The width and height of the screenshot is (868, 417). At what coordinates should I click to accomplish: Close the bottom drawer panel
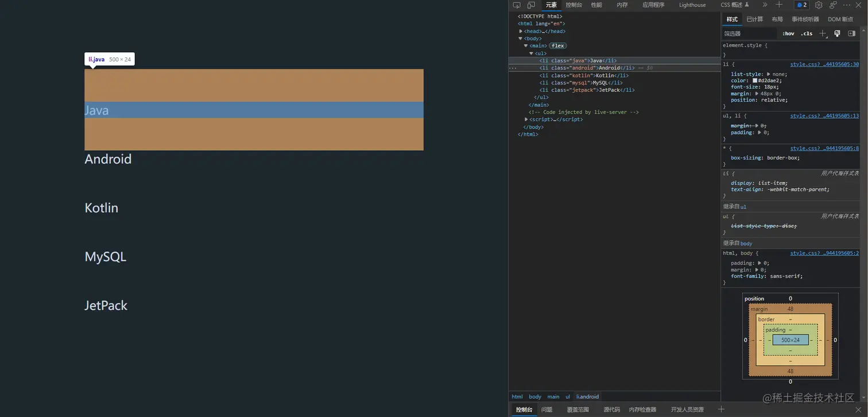(858, 409)
